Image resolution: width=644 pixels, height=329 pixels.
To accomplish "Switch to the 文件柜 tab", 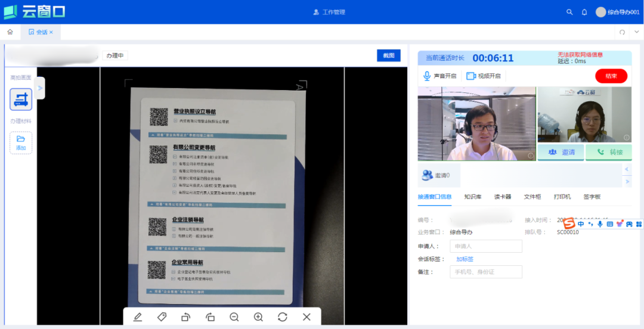I will (532, 197).
